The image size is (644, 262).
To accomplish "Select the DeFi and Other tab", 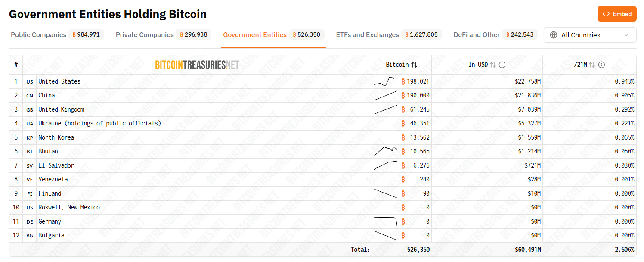I will 495,35.
